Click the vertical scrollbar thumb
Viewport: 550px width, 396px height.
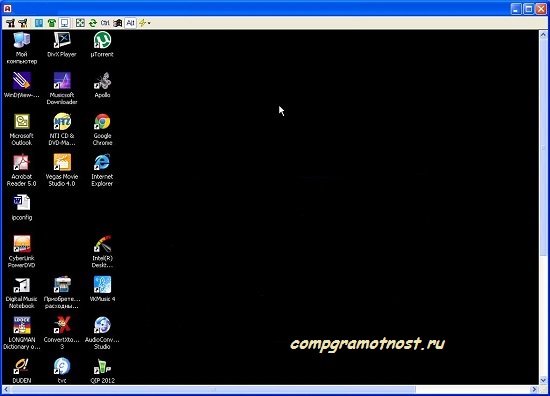point(543,147)
